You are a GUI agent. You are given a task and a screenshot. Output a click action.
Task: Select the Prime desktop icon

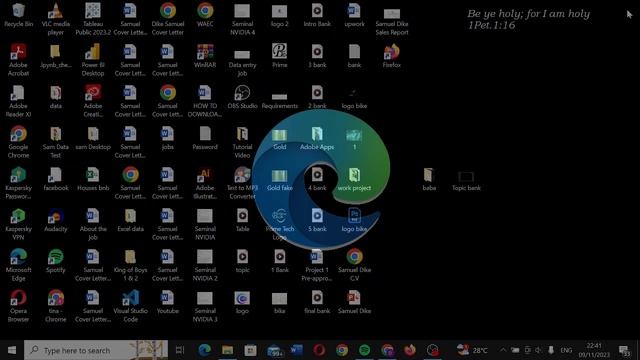point(280,56)
